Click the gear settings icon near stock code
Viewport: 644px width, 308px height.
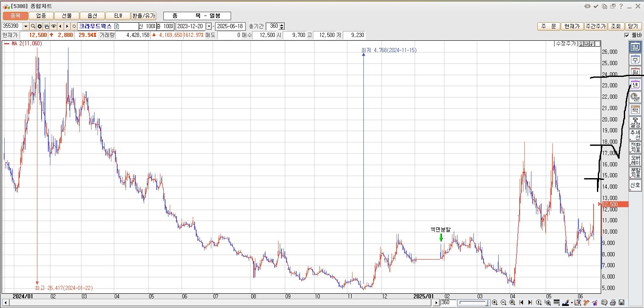click(40, 26)
